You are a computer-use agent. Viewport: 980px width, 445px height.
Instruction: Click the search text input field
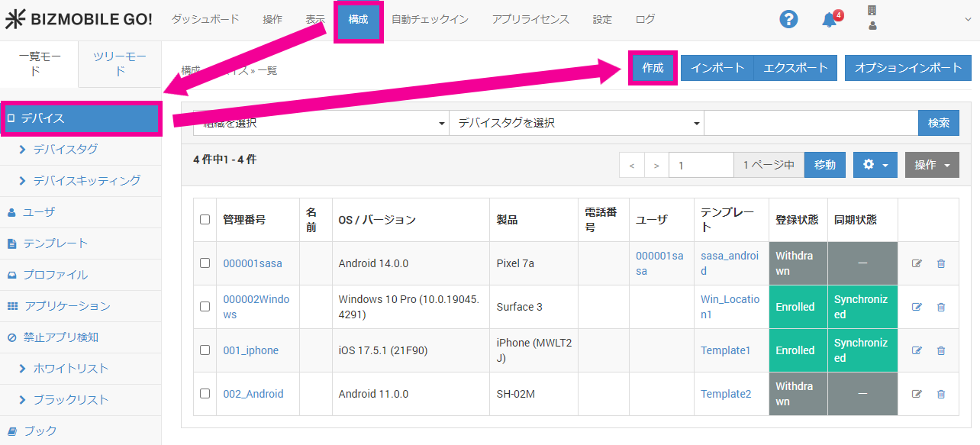point(811,123)
